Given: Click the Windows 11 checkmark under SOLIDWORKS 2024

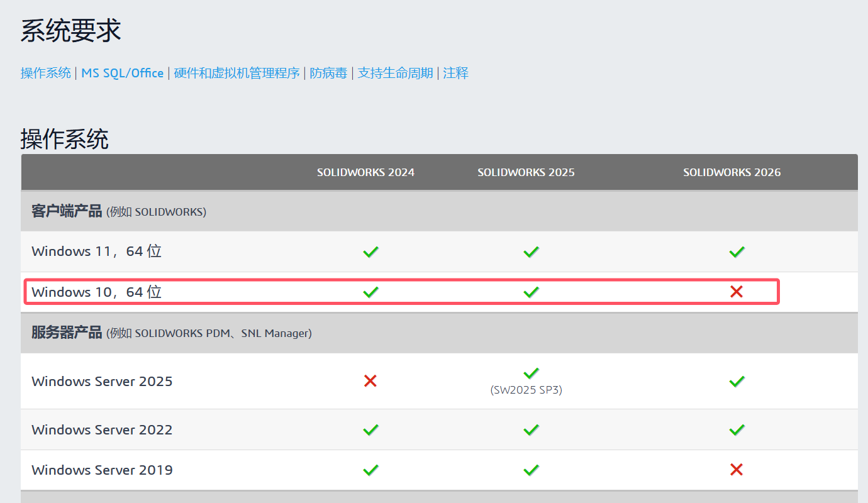Looking at the screenshot, I should [370, 252].
